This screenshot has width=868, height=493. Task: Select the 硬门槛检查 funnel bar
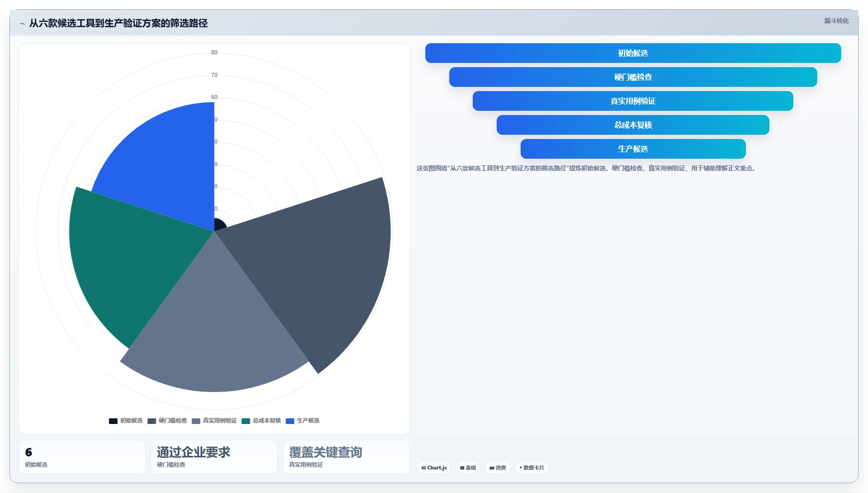[633, 77]
